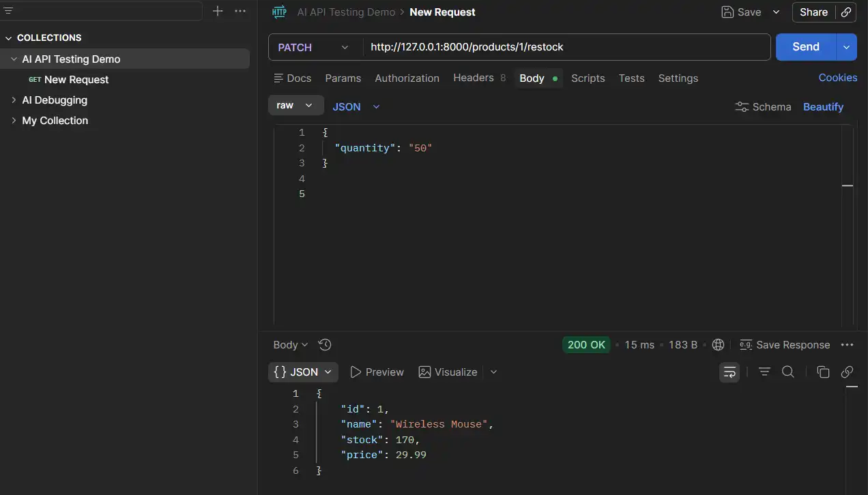The height and width of the screenshot is (495, 868).
Task: Create a new request with the plus icon
Action: (x=217, y=11)
